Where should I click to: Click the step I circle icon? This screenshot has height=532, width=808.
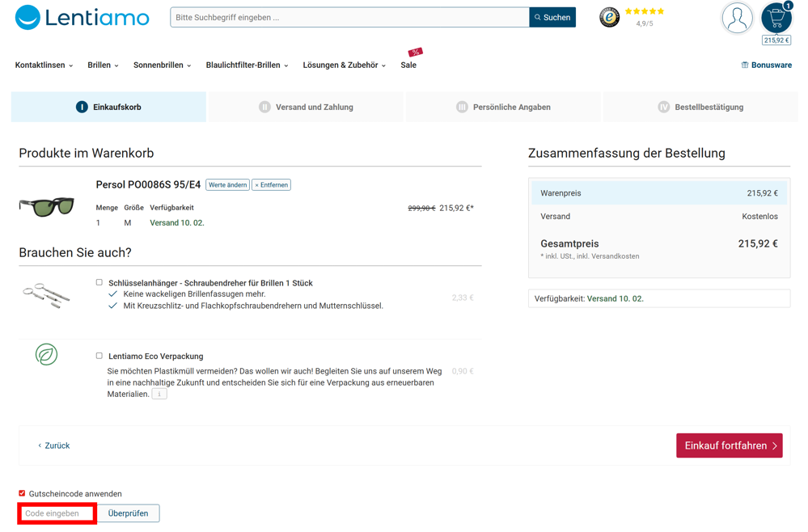[82, 107]
